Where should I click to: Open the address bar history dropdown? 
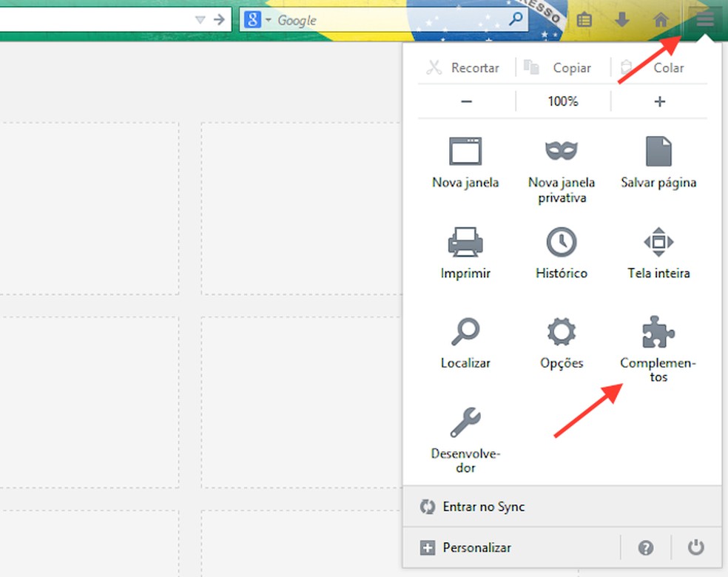[x=200, y=20]
